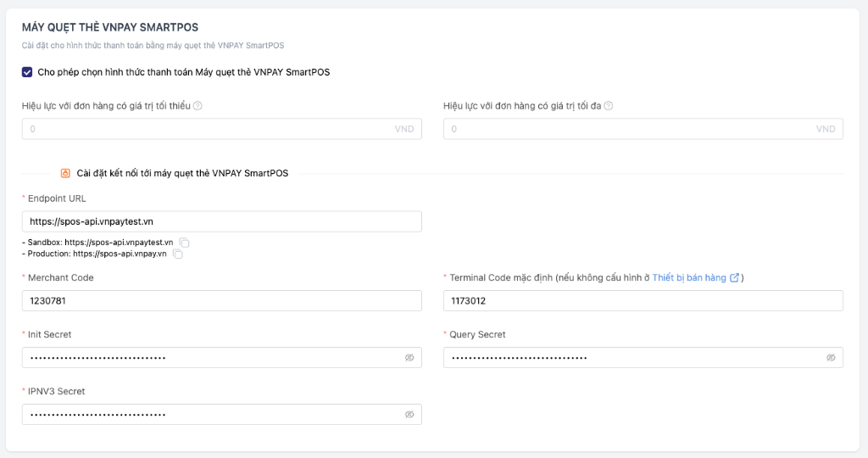Image resolution: width=868 pixels, height=458 pixels.
Task: Click inside the Query Secret field
Action: (x=632, y=358)
